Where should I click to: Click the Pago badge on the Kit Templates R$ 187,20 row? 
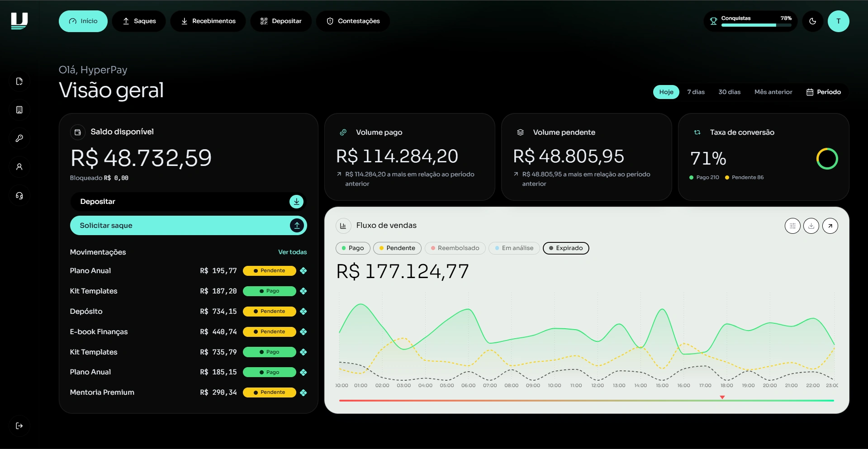point(270,291)
